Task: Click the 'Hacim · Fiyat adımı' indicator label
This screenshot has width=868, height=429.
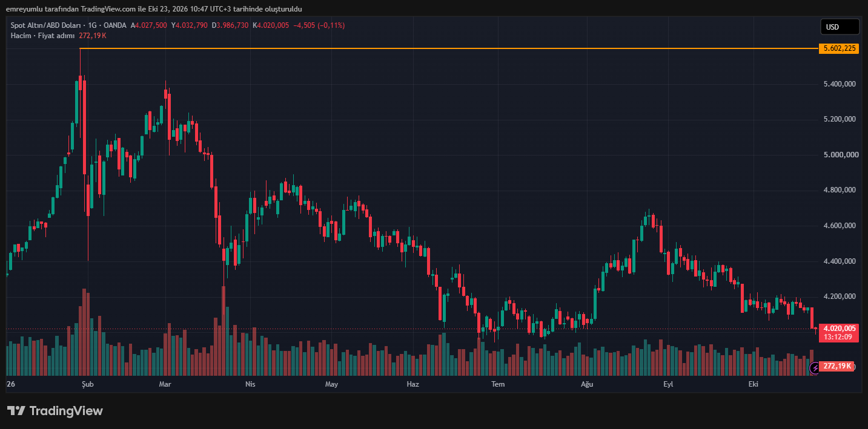Action: (42, 36)
